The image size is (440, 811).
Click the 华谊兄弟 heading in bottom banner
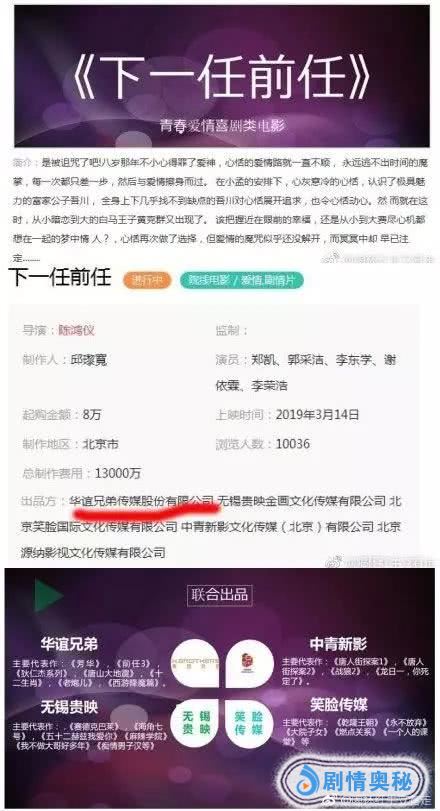pyautogui.click(x=69, y=644)
